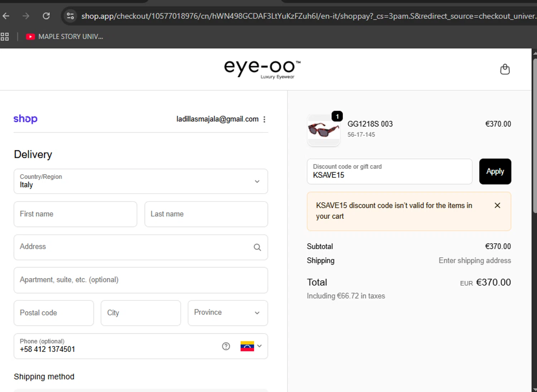Click the page vertical scrollbar

(534, 136)
